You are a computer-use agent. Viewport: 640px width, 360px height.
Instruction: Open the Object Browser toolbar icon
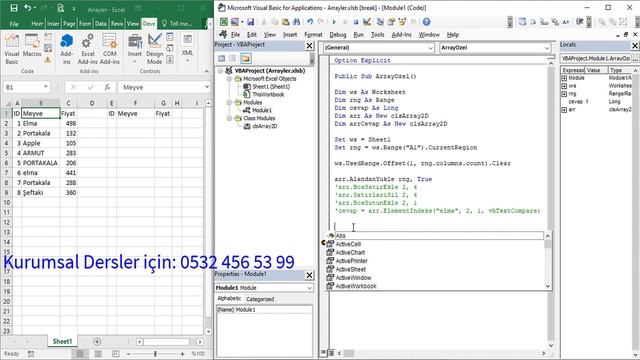point(402,22)
